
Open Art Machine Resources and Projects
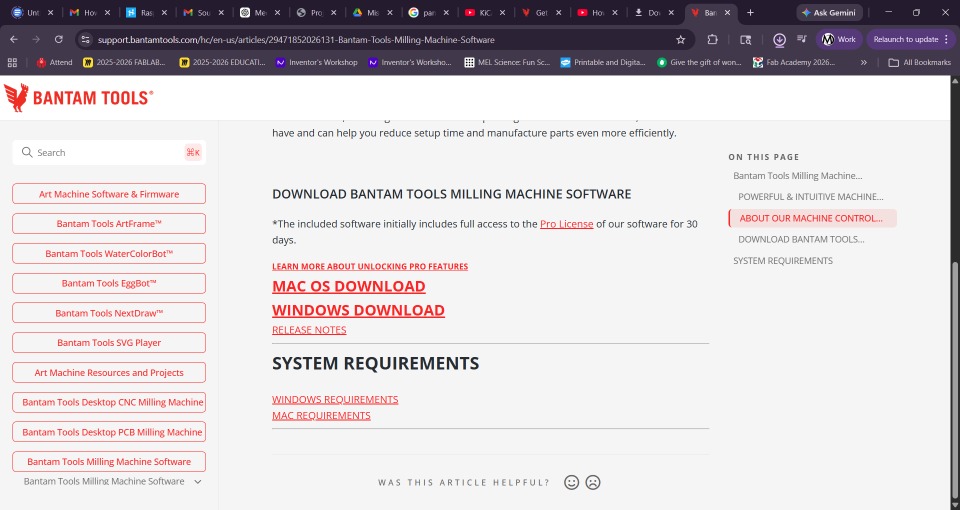click(109, 372)
